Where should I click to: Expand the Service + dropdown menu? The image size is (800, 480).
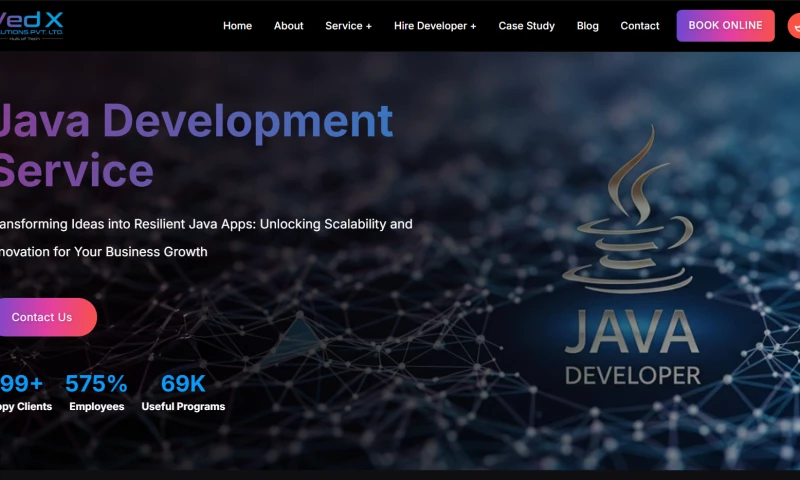tap(348, 26)
